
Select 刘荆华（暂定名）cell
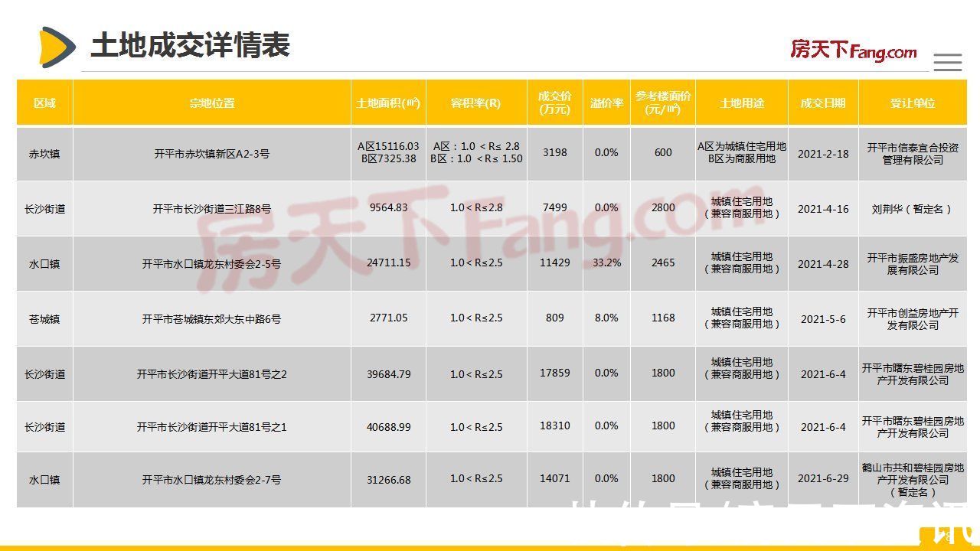(x=913, y=208)
